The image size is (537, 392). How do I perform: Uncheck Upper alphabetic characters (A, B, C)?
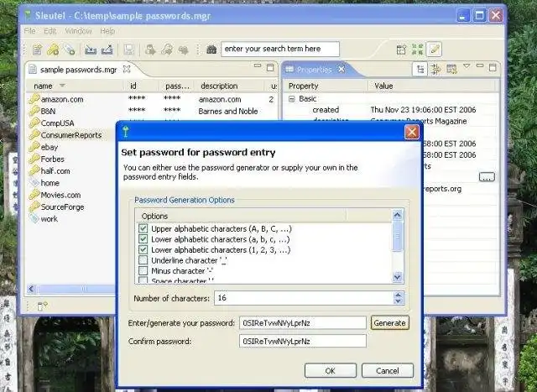click(x=143, y=228)
